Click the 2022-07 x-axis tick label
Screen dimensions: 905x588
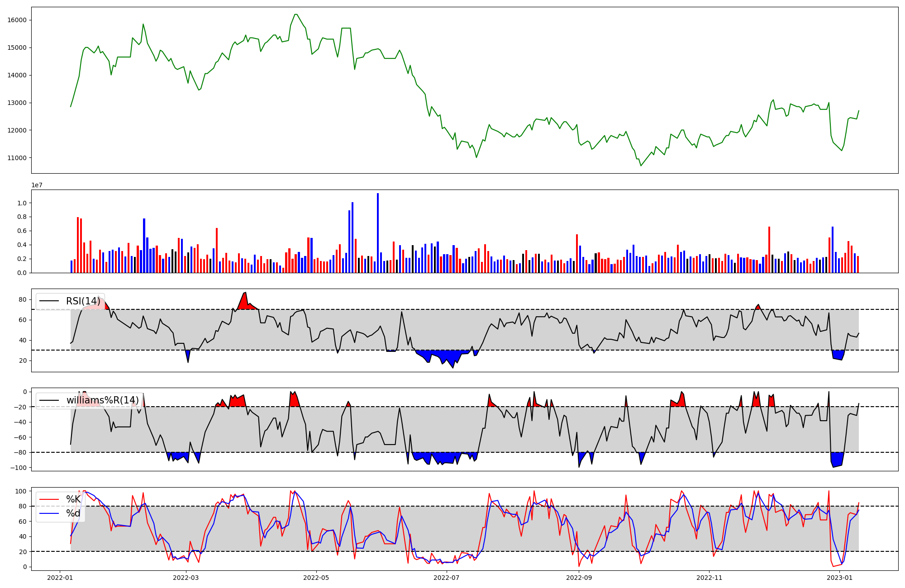pyautogui.click(x=447, y=578)
